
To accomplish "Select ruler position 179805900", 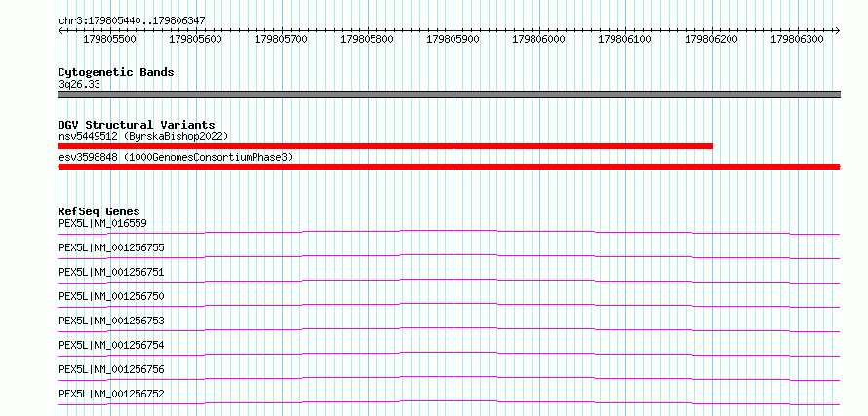I will [x=454, y=40].
